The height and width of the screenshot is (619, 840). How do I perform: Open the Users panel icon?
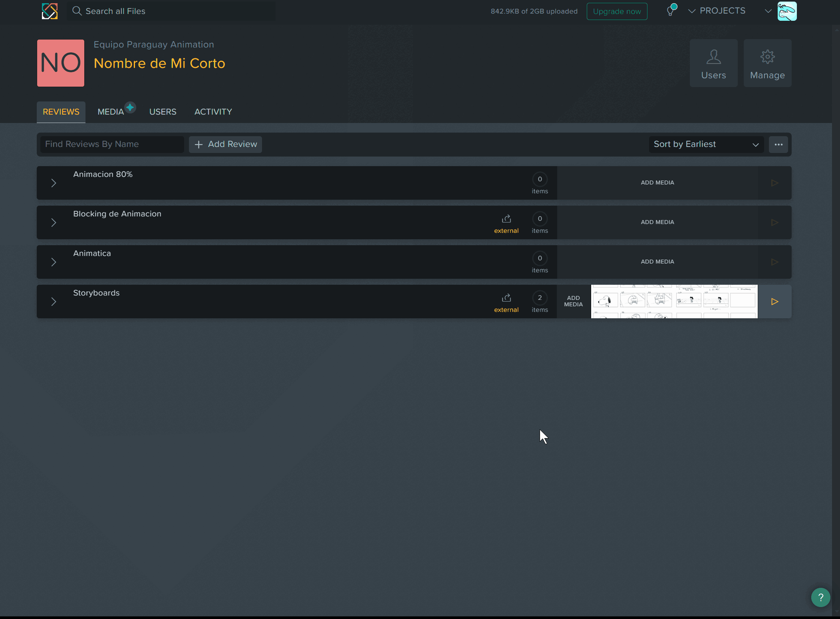click(713, 63)
